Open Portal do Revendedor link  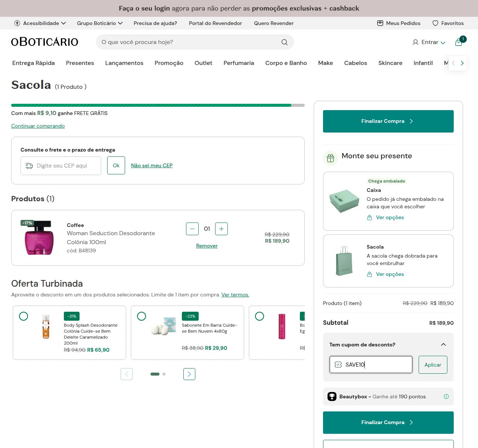pyautogui.click(x=215, y=23)
